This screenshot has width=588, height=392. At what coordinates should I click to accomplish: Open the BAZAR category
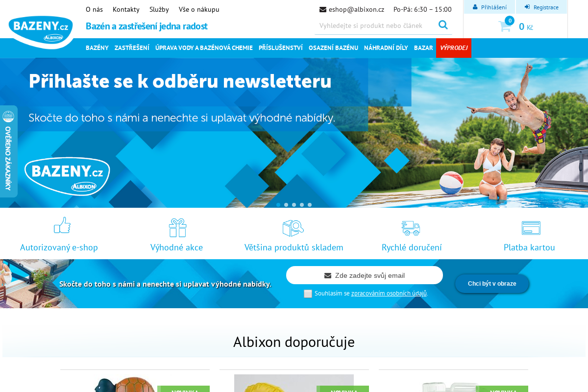click(423, 48)
